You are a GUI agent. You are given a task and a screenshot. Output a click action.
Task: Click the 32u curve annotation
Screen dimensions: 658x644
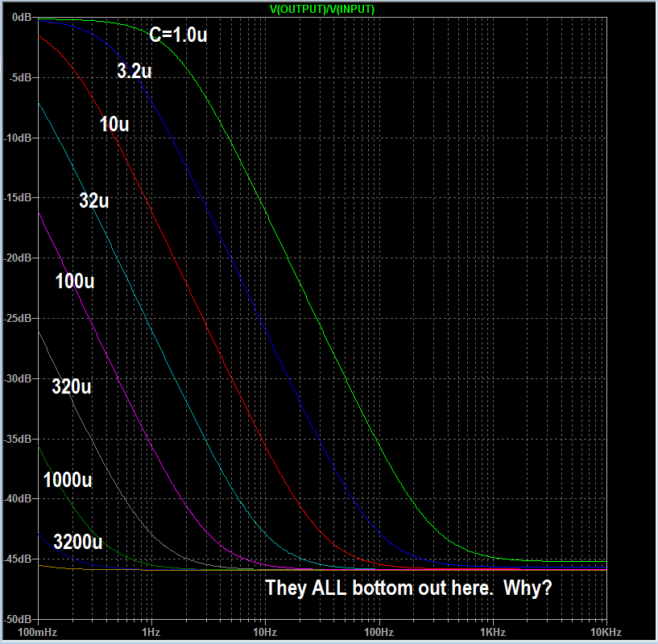[94, 200]
